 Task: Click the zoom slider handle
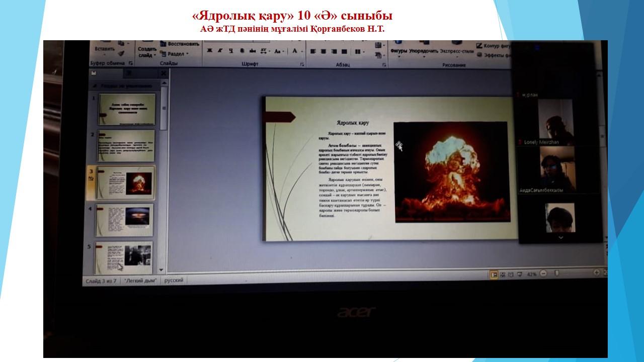(x=556, y=274)
